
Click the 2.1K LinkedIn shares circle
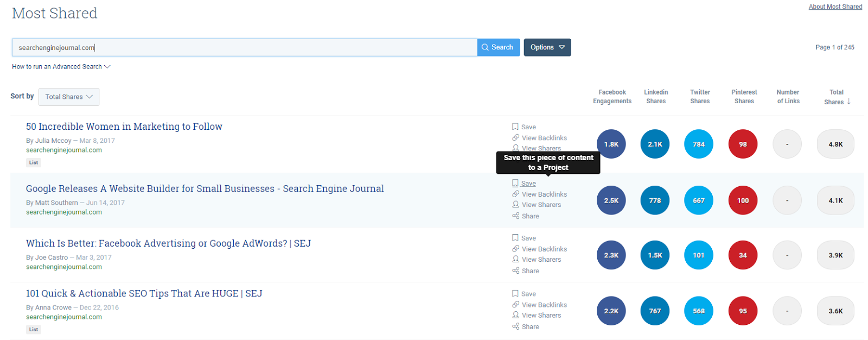click(655, 144)
